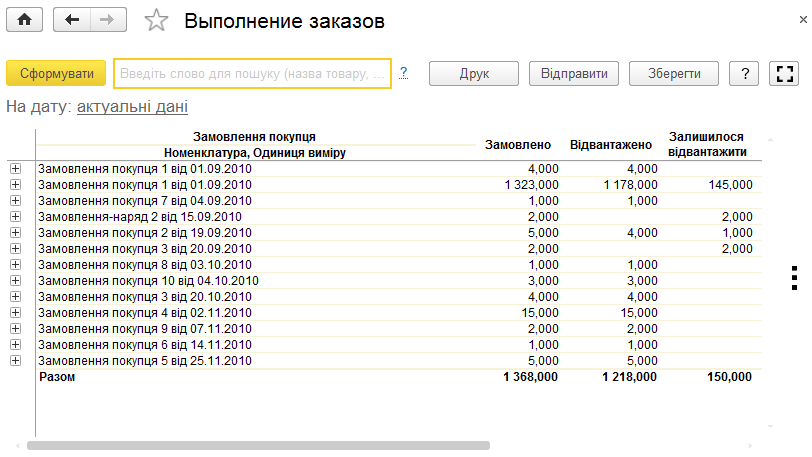
Task: Select text Замовлення-наряд 2 від 15.09.2010
Action: point(140,217)
